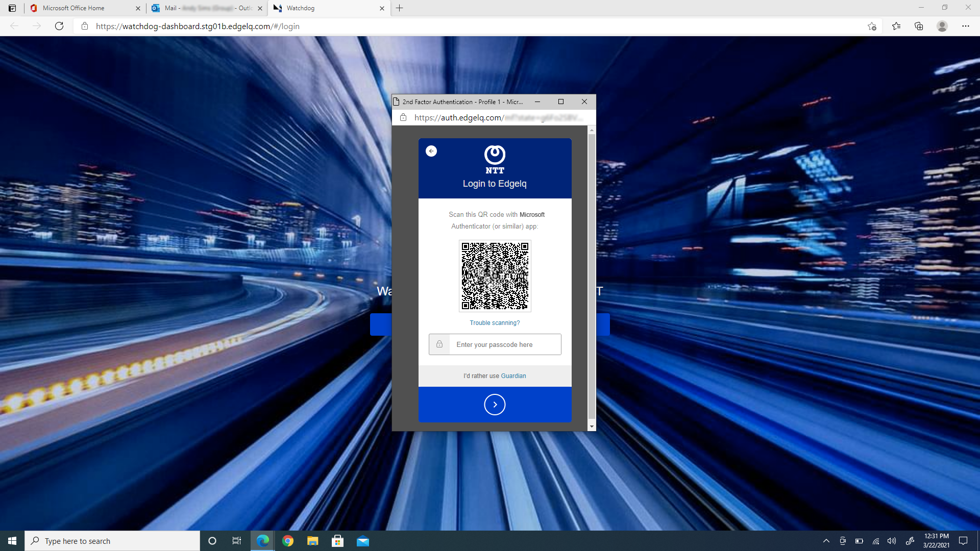This screenshot has width=980, height=551.
Task: Open the Mail app from the taskbar
Action: pyautogui.click(x=363, y=541)
